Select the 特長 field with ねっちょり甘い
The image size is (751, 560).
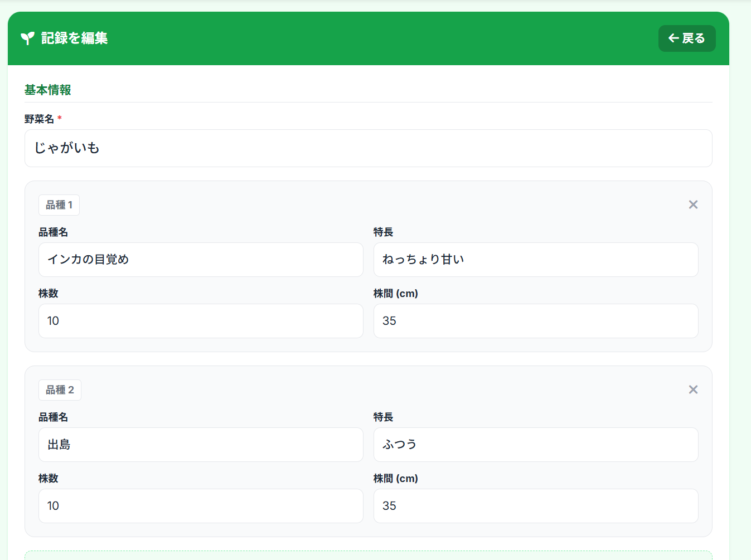point(536,260)
